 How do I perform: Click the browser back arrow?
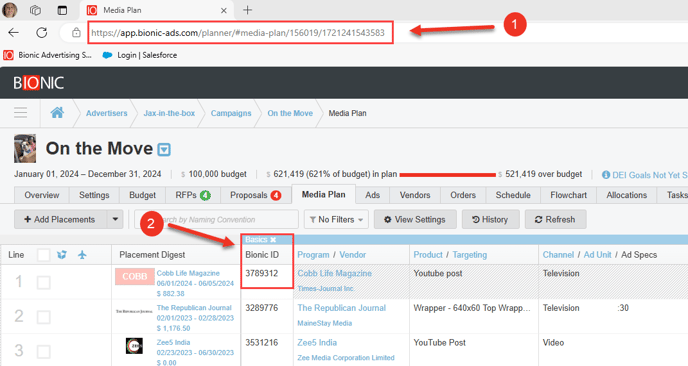(x=14, y=32)
